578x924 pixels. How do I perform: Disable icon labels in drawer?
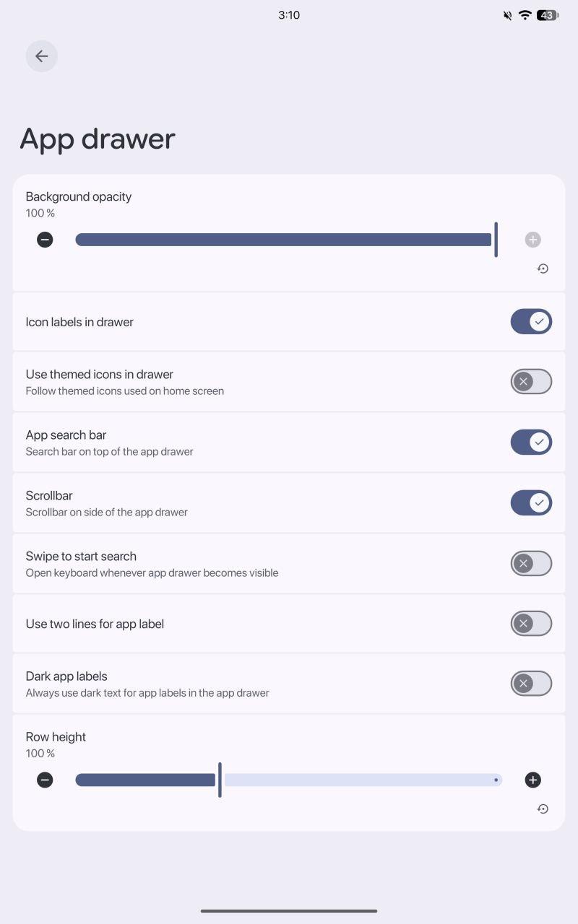531,322
